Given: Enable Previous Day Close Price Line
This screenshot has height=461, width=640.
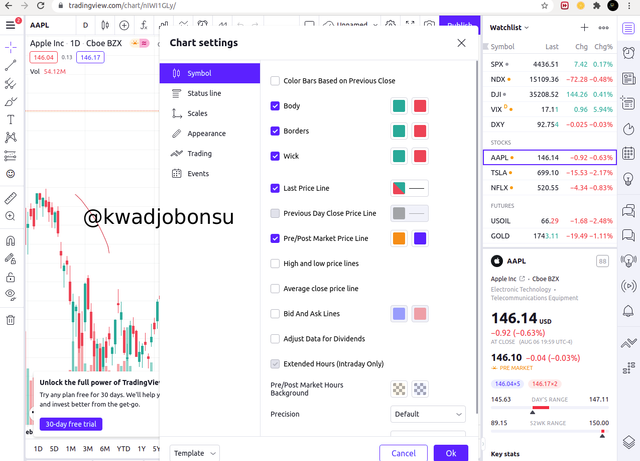Looking at the screenshot, I should pyautogui.click(x=275, y=213).
